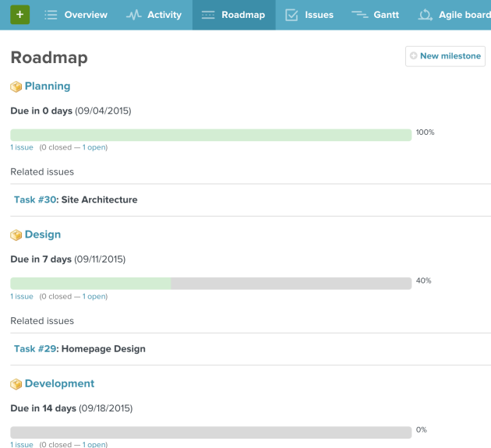Click the Development 0% progress bar
The height and width of the screenshot is (448, 491).
coord(211,432)
